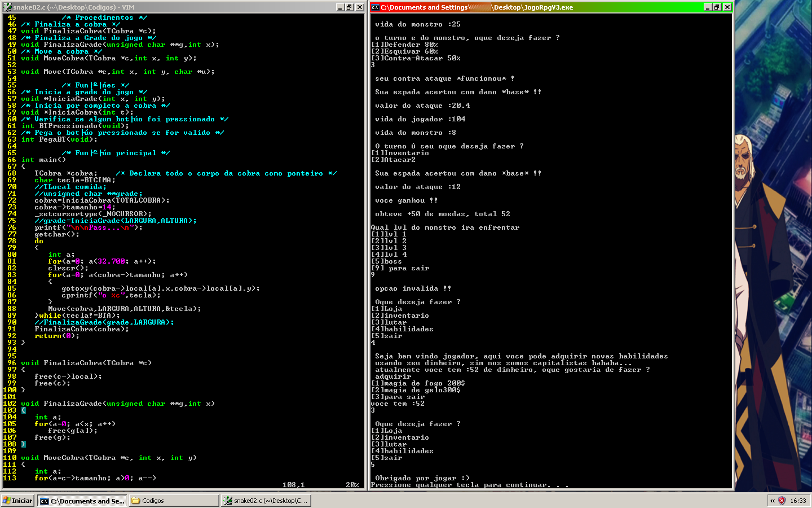Click the 'int main()' line in Vim
Viewport: 812px width, 508px height.
pos(43,160)
